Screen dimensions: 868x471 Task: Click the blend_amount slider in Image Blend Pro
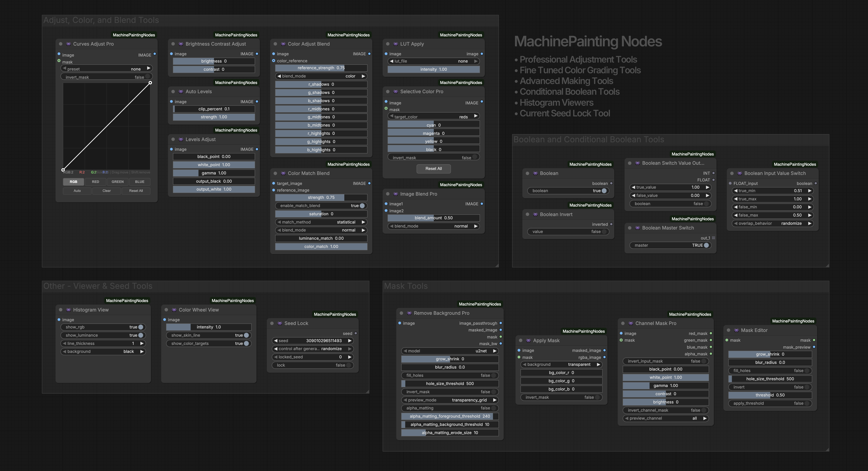point(434,218)
